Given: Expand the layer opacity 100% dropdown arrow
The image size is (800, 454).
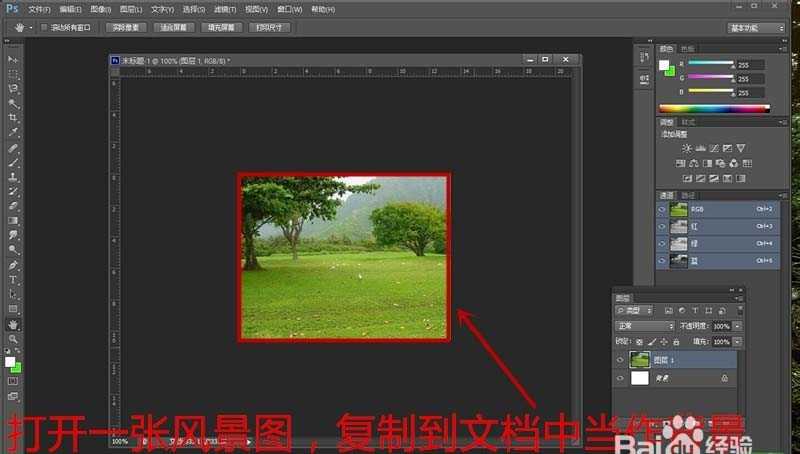Looking at the screenshot, I should coord(738,326).
